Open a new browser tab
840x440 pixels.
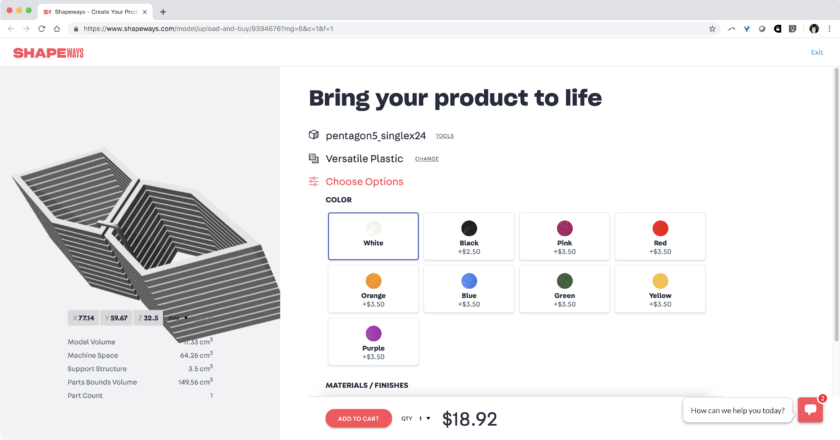pyautogui.click(x=163, y=11)
